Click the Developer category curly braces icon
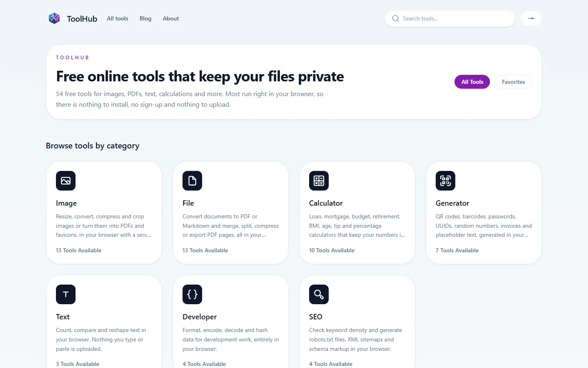 coord(192,294)
